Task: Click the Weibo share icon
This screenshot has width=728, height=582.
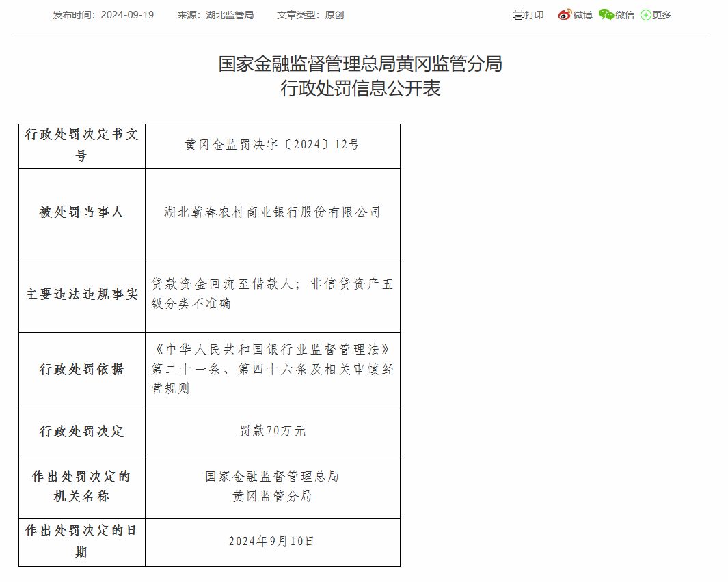Action: click(565, 15)
